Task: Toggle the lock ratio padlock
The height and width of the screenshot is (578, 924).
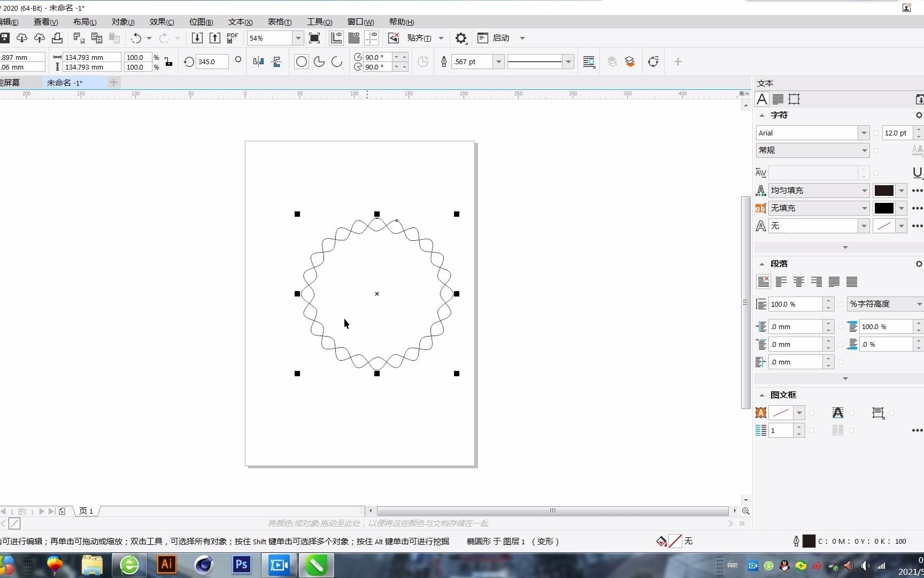Action: [x=168, y=62]
